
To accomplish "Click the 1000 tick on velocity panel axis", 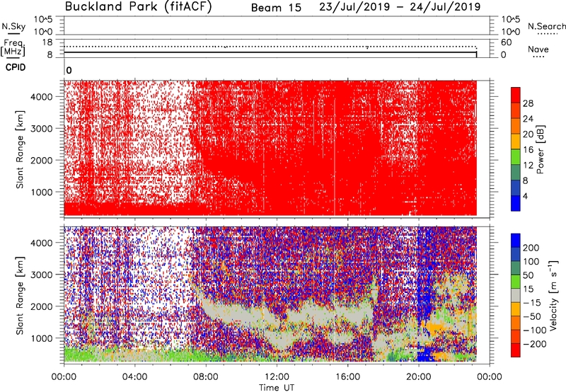I will pyautogui.click(x=42, y=338).
